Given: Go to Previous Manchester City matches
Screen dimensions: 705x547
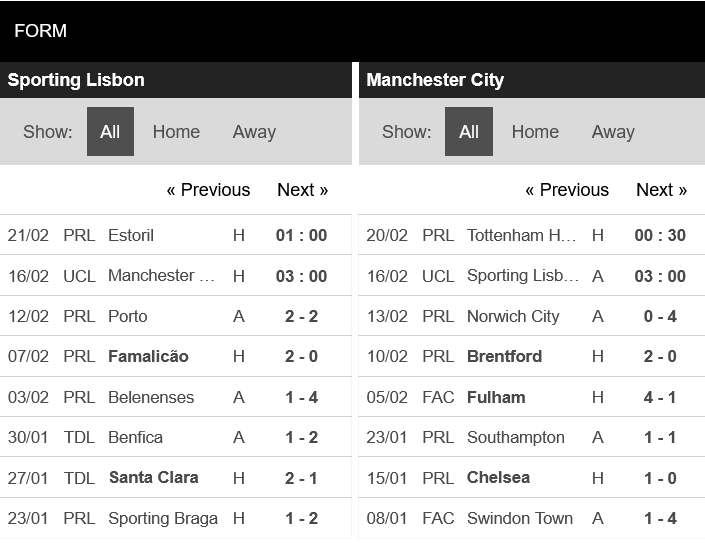Looking at the screenshot, I should coord(567,190).
